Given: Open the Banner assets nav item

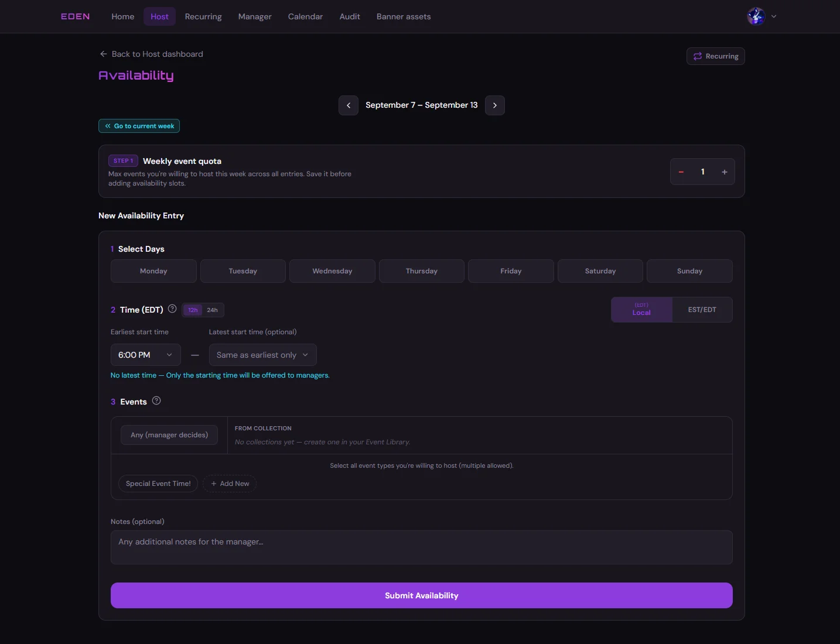Looking at the screenshot, I should [x=404, y=16].
